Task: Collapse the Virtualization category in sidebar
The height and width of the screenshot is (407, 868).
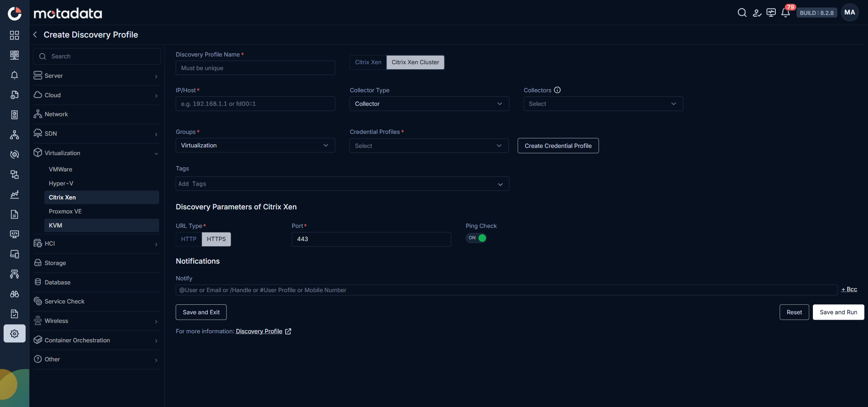Action: click(96, 153)
